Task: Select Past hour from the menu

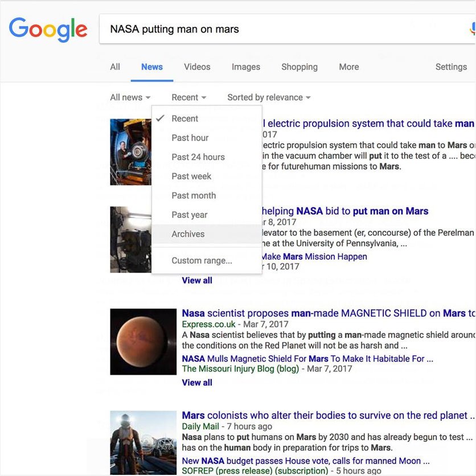Action: tap(207, 138)
